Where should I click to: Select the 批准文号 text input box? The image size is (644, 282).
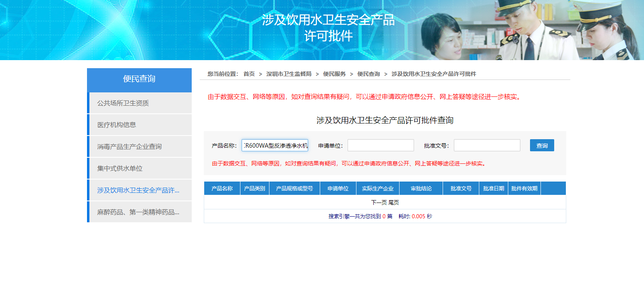pos(487,146)
